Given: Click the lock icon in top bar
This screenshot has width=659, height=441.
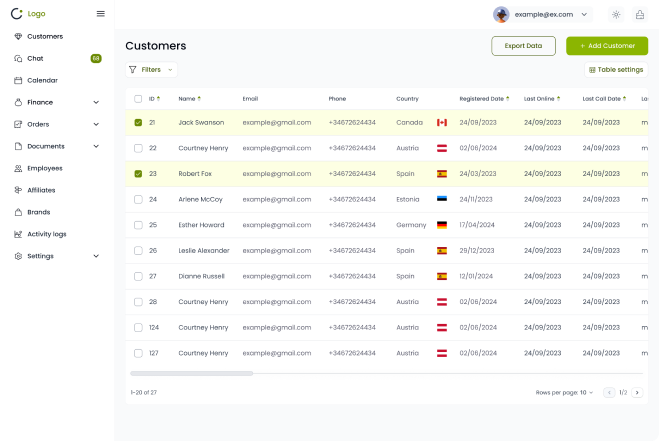Looking at the screenshot, I should click(639, 14).
